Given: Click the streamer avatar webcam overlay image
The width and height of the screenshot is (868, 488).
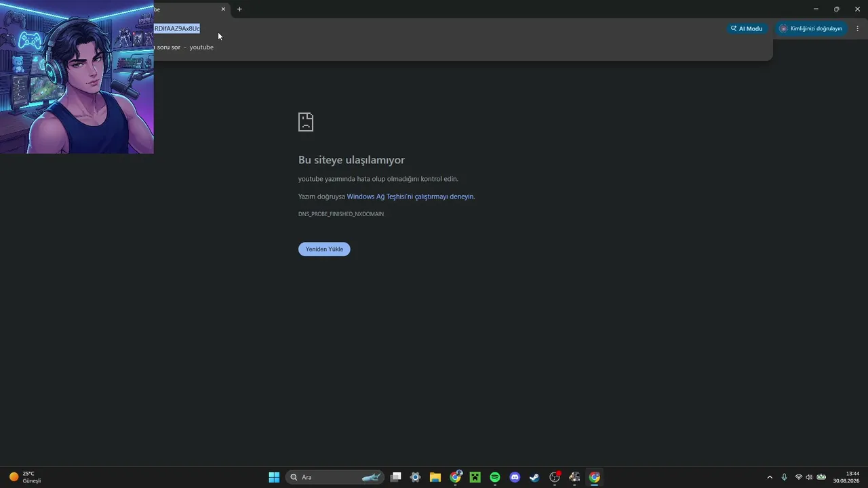Looking at the screenshot, I should (77, 77).
